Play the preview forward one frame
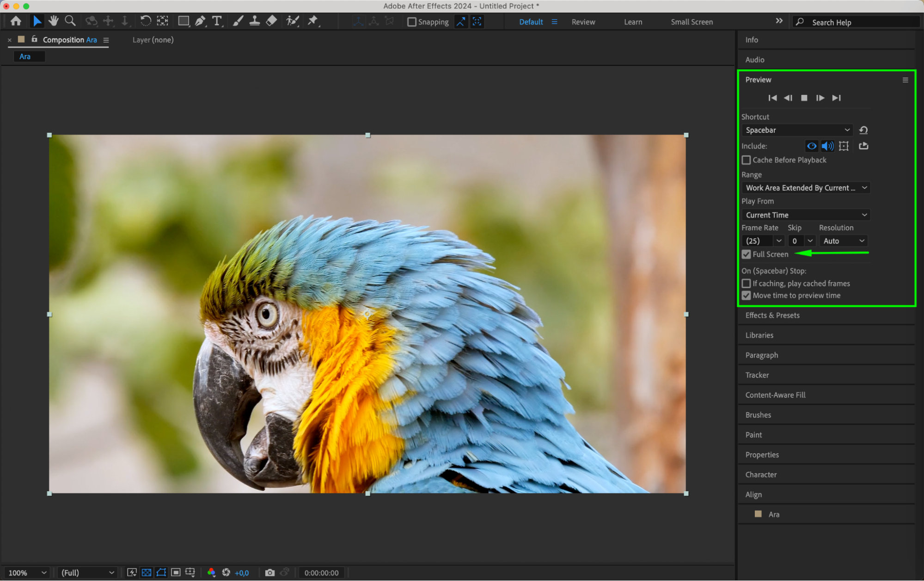 click(820, 98)
